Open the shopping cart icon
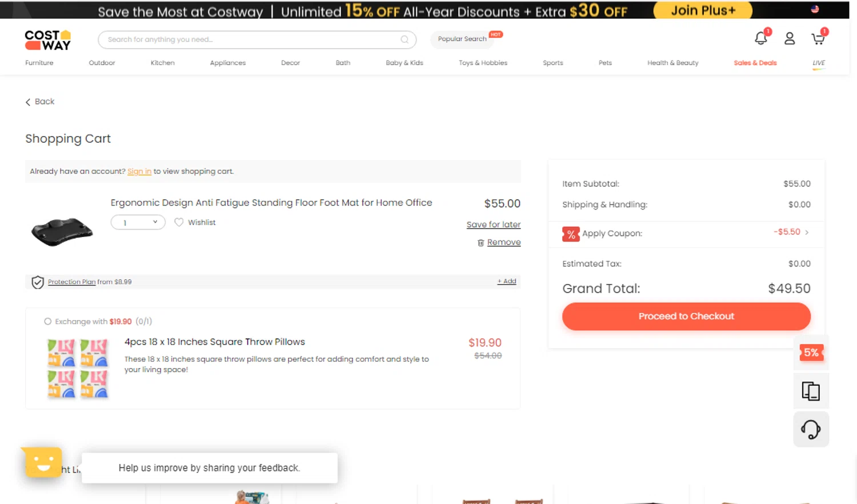Image resolution: width=857 pixels, height=504 pixels. tap(818, 38)
